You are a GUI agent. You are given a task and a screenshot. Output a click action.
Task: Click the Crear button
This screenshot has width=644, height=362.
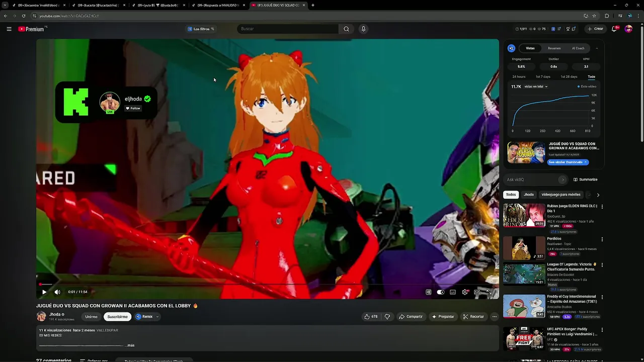pos(595,29)
